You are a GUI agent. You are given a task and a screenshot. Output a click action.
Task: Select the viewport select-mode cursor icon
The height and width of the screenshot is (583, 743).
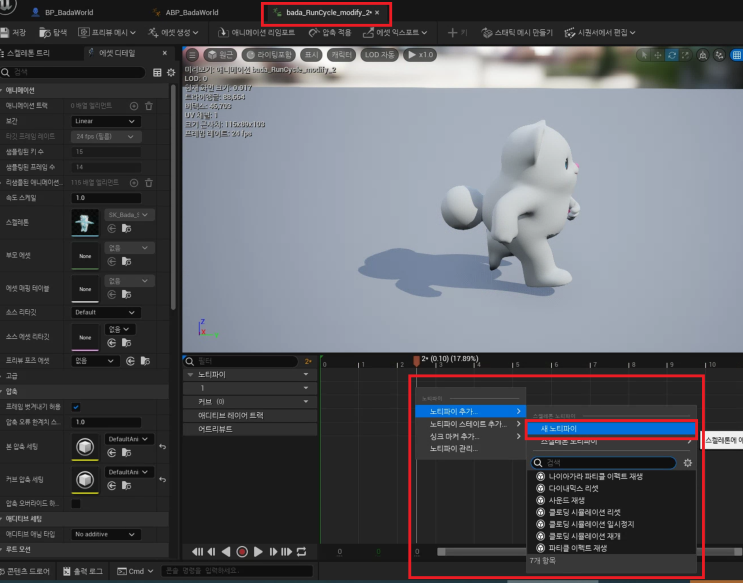tap(644, 55)
